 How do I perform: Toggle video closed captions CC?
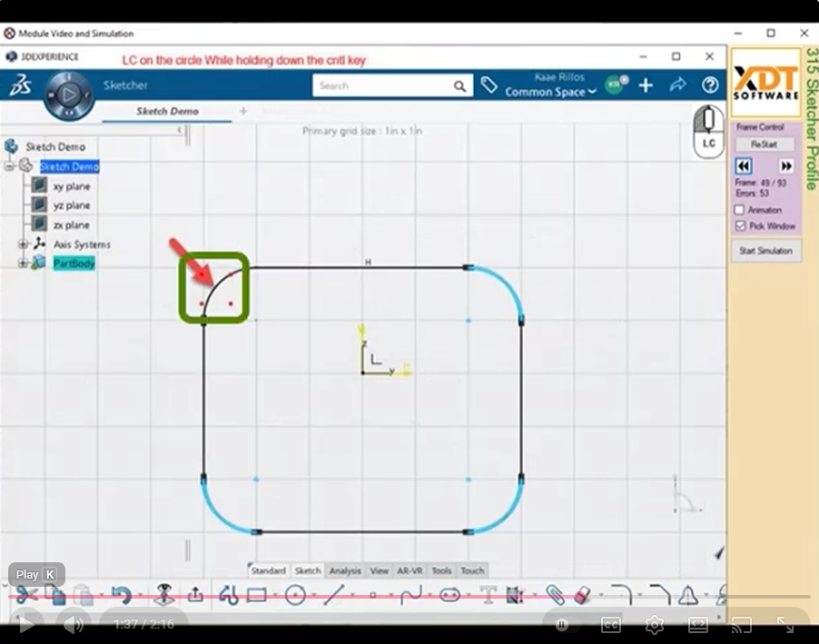point(610,624)
